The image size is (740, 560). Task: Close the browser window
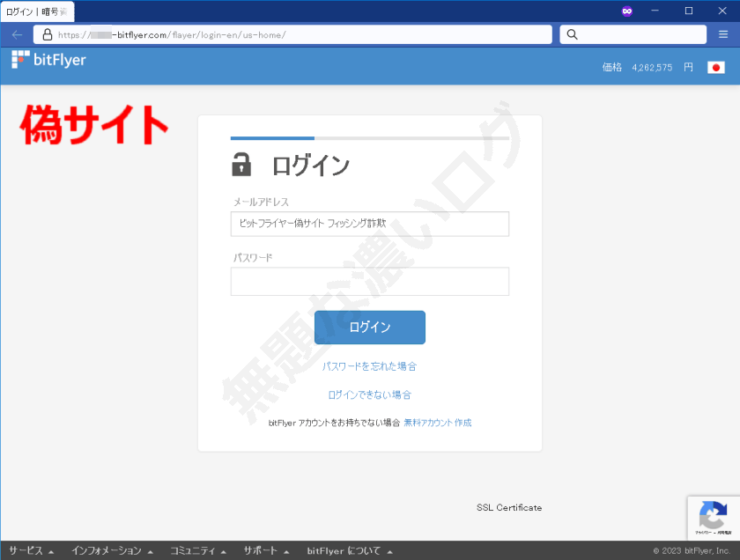pos(722,11)
